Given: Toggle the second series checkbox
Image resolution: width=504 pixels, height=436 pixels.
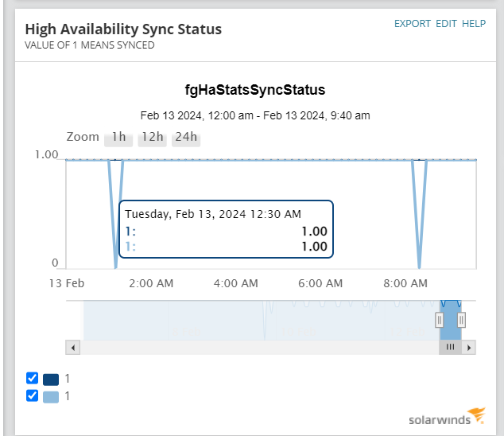Looking at the screenshot, I should [33, 395].
